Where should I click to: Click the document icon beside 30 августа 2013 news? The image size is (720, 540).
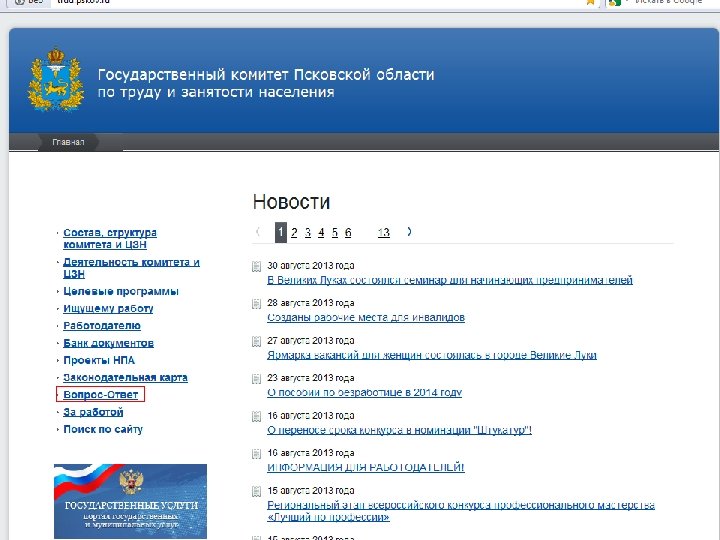click(256, 266)
